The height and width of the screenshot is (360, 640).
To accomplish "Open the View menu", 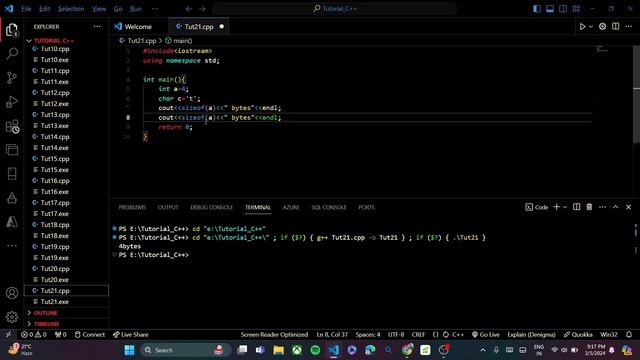I will (99, 9).
